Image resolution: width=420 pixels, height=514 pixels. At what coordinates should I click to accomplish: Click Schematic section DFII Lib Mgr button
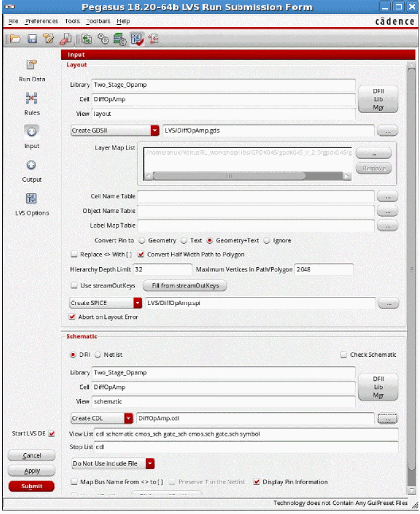point(378,387)
